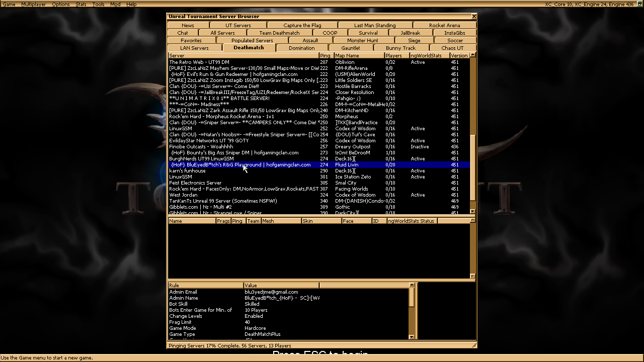
Task: Sort server list by Players column
Action: 397,55
